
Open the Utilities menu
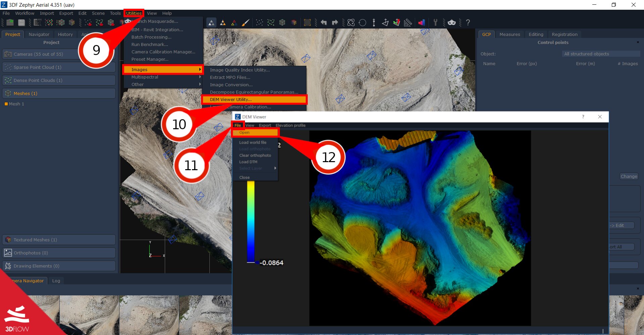134,13
